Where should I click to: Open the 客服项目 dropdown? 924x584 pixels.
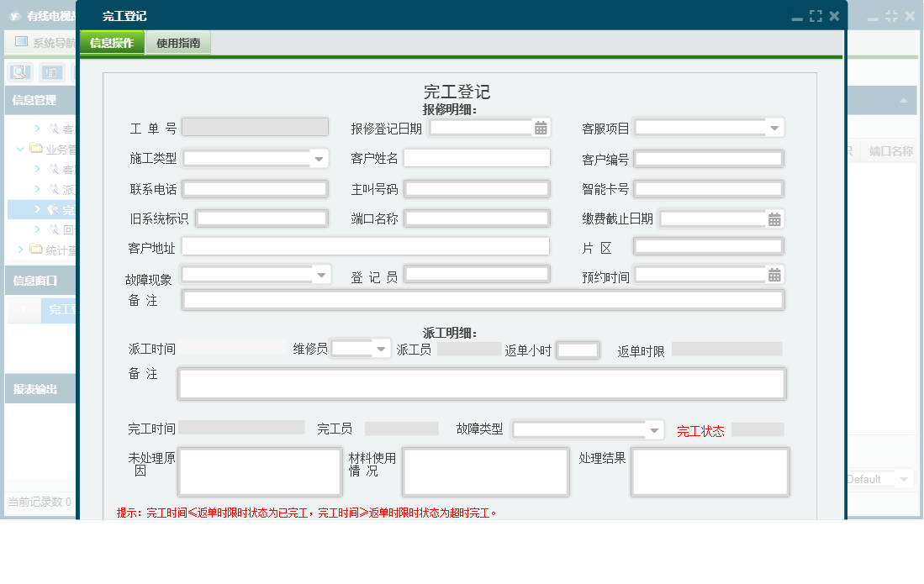coord(775,127)
